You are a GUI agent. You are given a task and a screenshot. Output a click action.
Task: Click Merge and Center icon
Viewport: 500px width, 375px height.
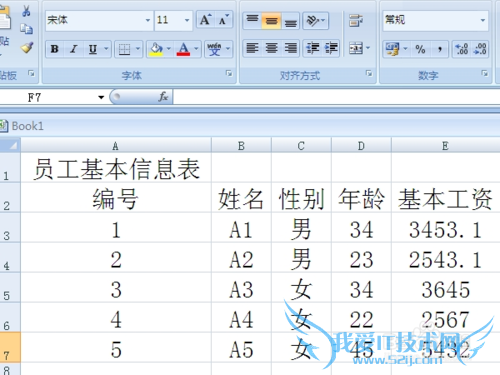click(x=355, y=48)
